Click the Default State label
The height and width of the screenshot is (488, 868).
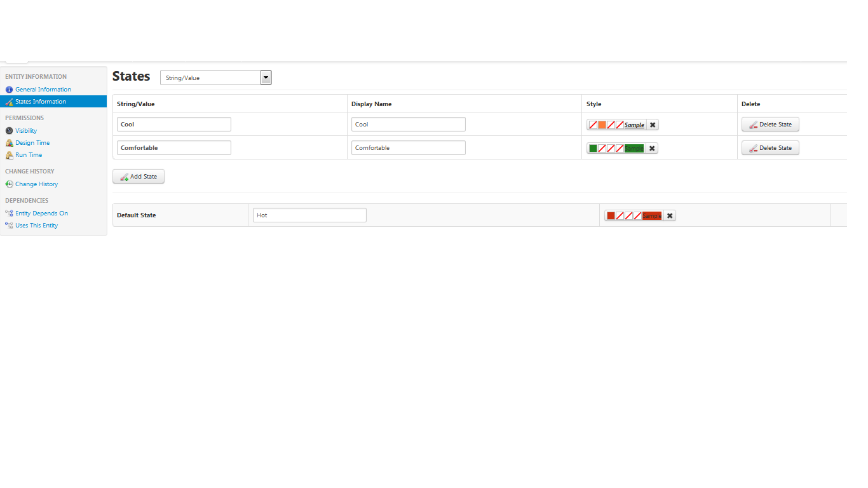[136, 215]
